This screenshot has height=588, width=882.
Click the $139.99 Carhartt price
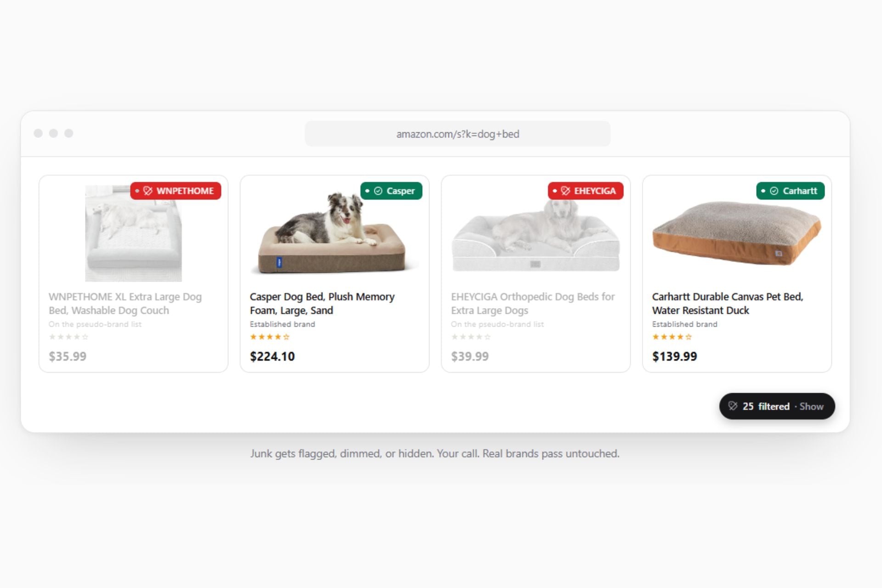click(x=674, y=356)
